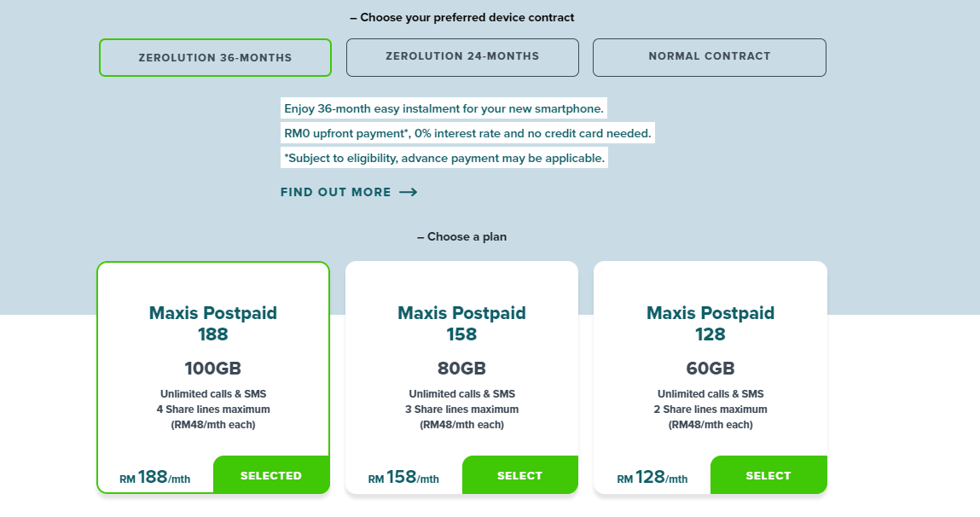Select the Zerolution 36-Months contract option
980x517 pixels.
click(x=215, y=58)
